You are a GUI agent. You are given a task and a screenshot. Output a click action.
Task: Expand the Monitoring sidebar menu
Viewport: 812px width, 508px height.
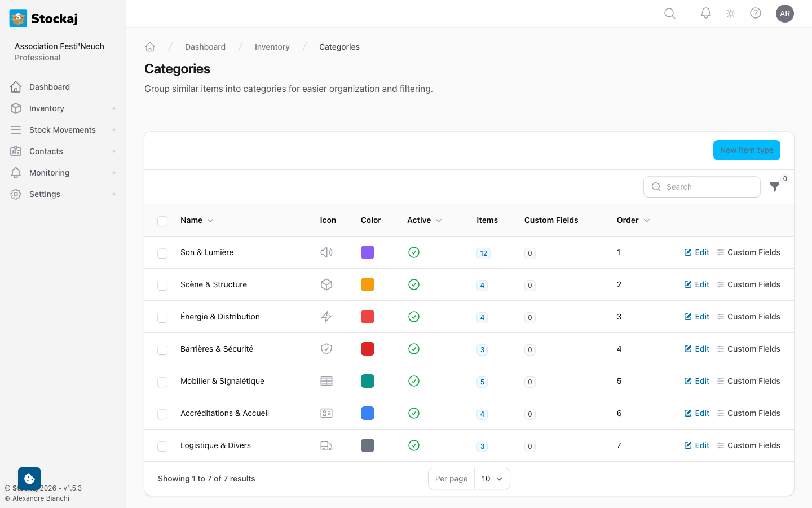click(63, 173)
